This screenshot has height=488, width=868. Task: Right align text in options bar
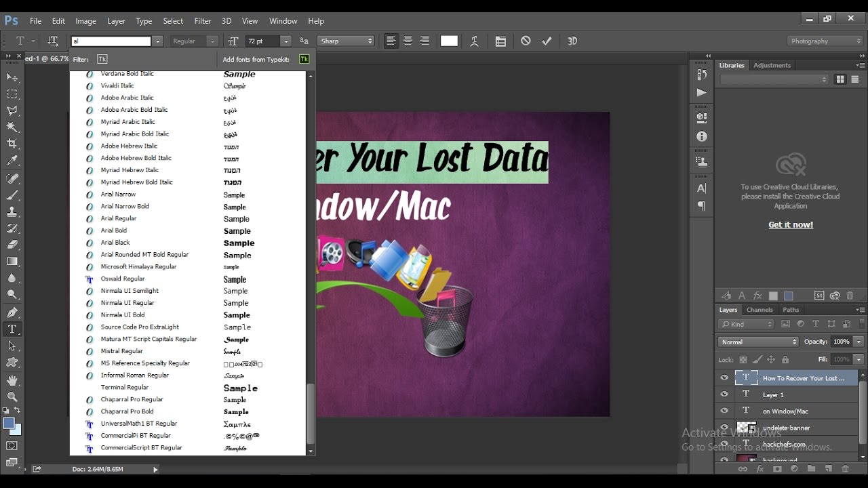coord(425,41)
